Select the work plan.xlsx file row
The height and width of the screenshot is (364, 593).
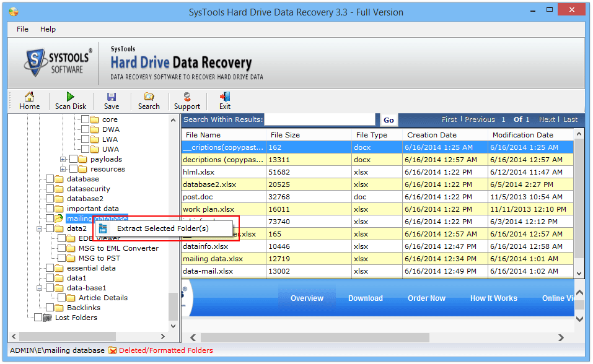(x=377, y=209)
